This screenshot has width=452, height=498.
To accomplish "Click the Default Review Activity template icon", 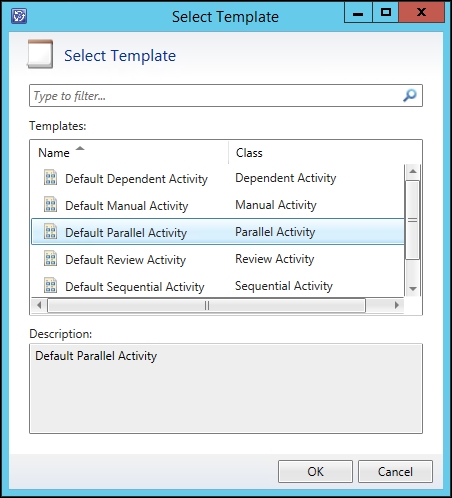I will pyautogui.click(x=50, y=258).
